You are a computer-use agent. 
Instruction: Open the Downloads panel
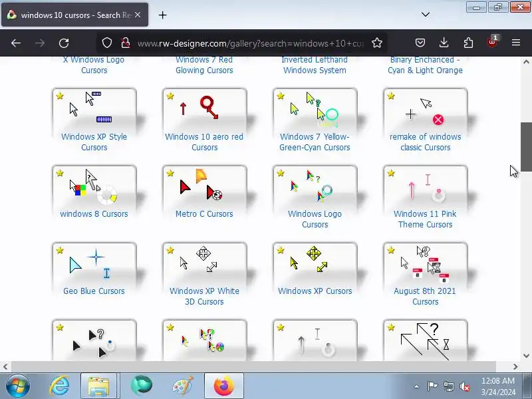pyautogui.click(x=444, y=43)
